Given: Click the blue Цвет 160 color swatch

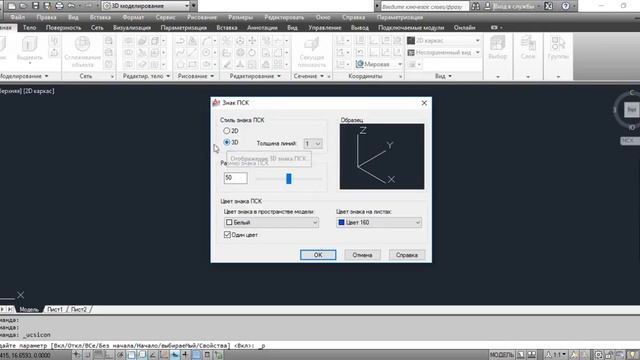Looking at the screenshot, I should tap(342, 222).
